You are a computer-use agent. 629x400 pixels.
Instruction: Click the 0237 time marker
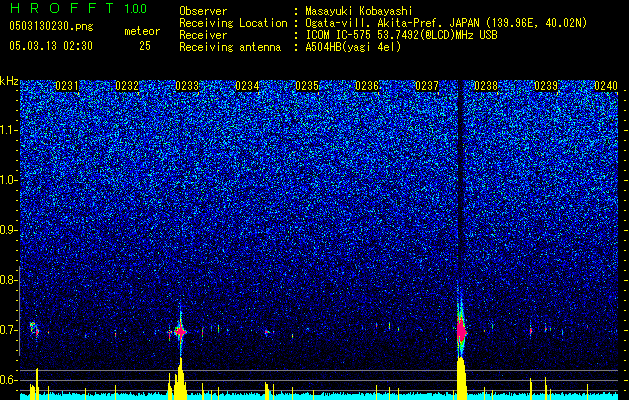click(x=427, y=86)
